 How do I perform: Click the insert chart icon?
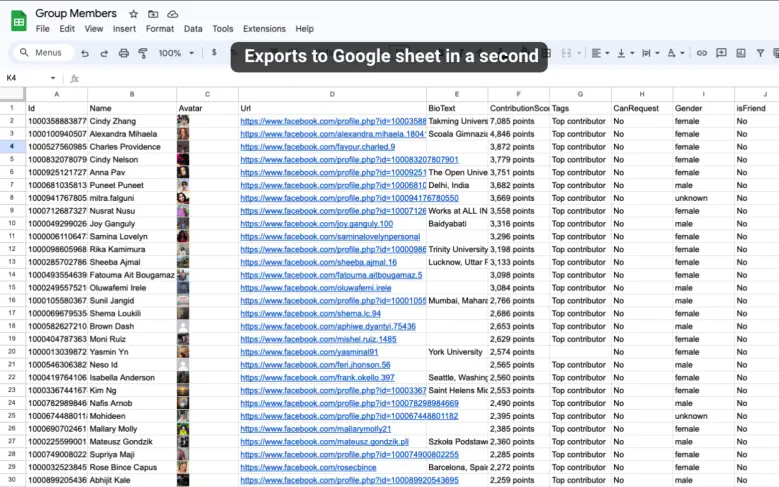tap(741, 53)
